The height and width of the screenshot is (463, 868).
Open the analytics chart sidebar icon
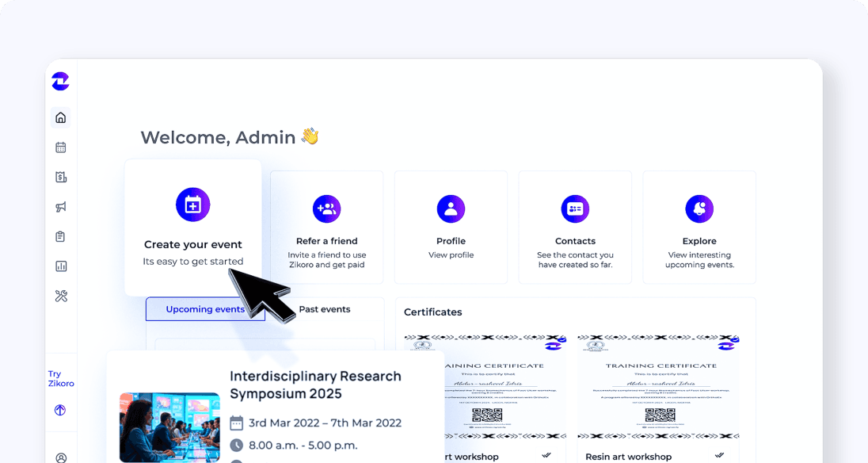click(61, 266)
